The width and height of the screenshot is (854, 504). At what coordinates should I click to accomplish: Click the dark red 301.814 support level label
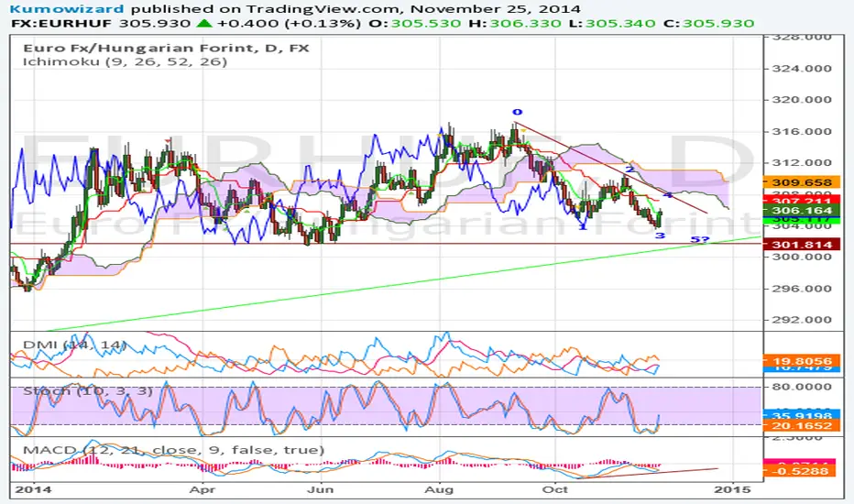click(x=802, y=245)
